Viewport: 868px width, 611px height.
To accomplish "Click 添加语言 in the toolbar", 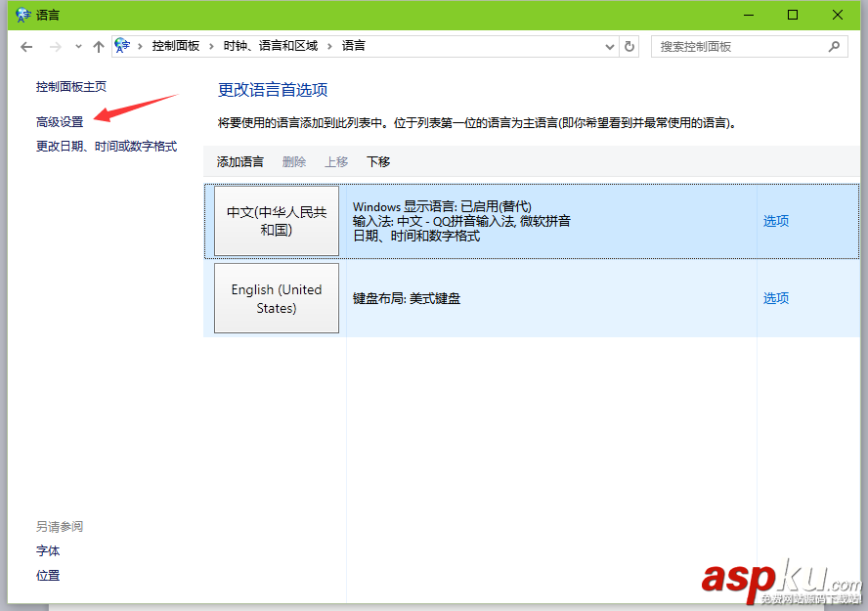I will click(239, 162).
